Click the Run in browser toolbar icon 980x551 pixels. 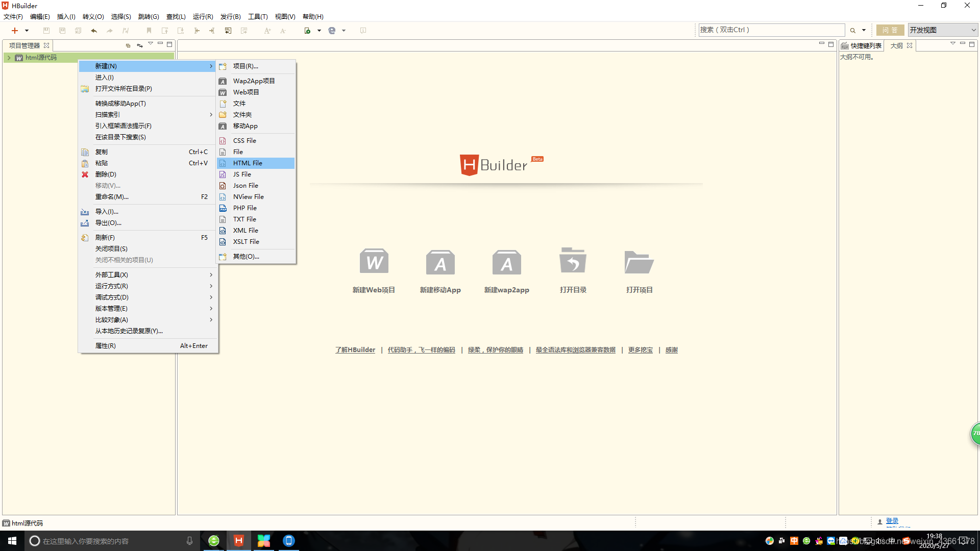tap(307, 31)
